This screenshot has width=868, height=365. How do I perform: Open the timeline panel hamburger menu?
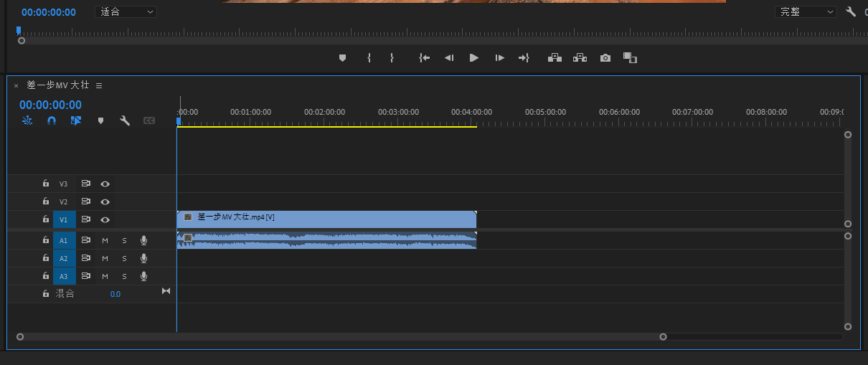pos(99,85)
